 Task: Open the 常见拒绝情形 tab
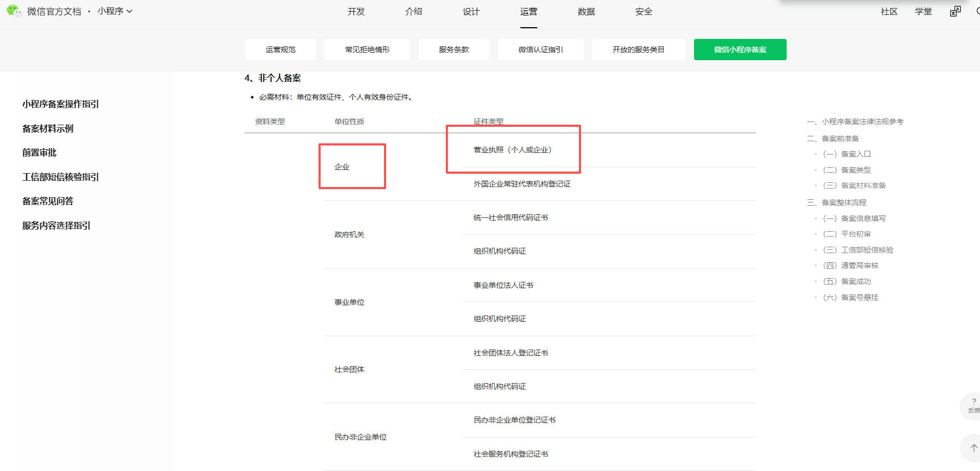(x=367, y=50)
